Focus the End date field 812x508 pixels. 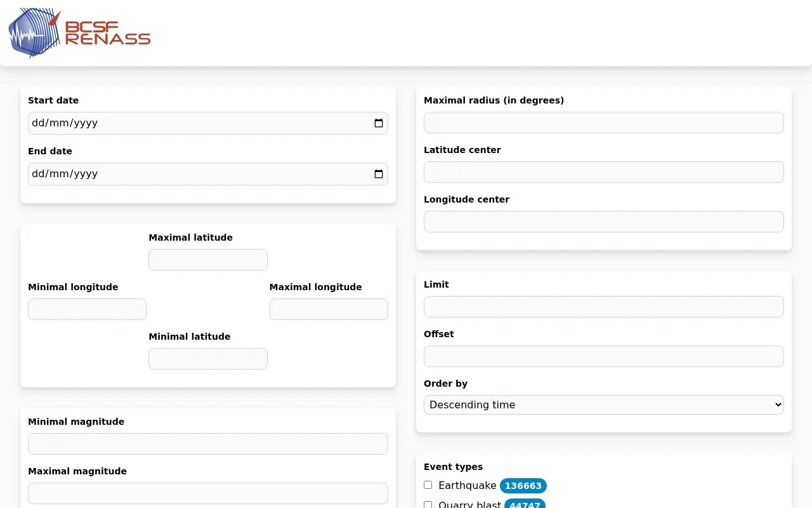click(x=208, y=174)
